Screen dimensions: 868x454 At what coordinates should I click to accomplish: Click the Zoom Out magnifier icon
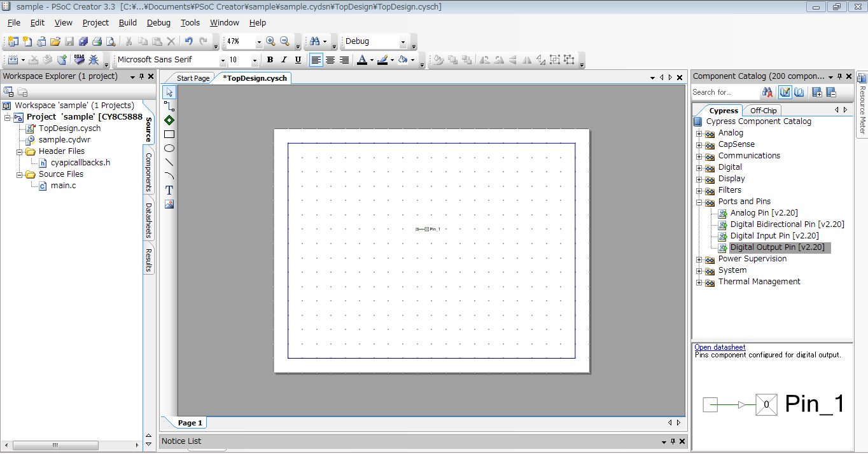click(284, 41)
